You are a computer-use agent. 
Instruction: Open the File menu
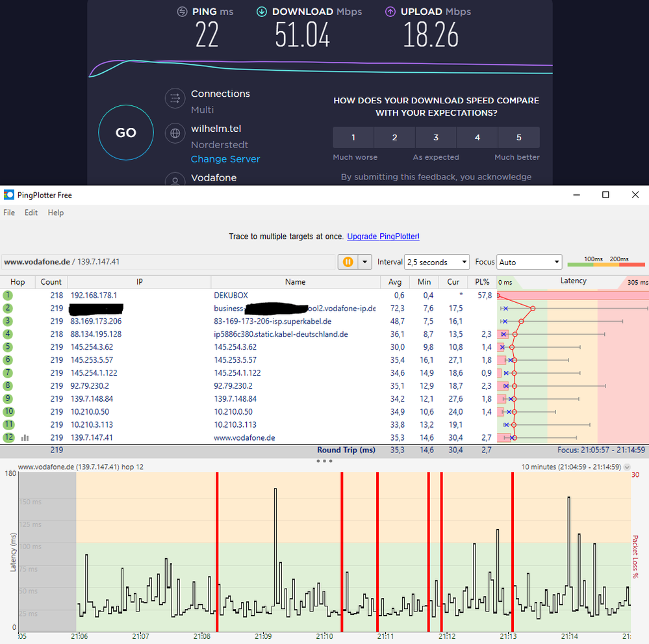pyautogui.click(x=9, y=213)
